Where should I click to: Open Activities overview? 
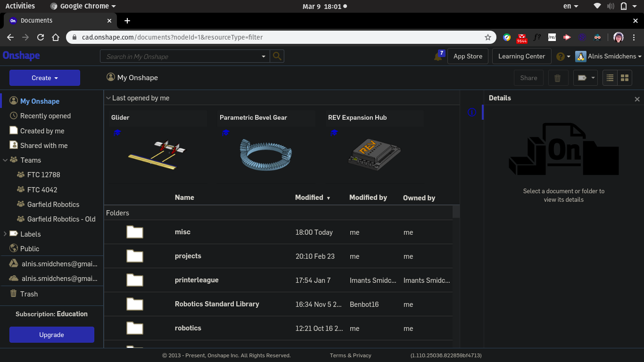click(x=20, y=6)
